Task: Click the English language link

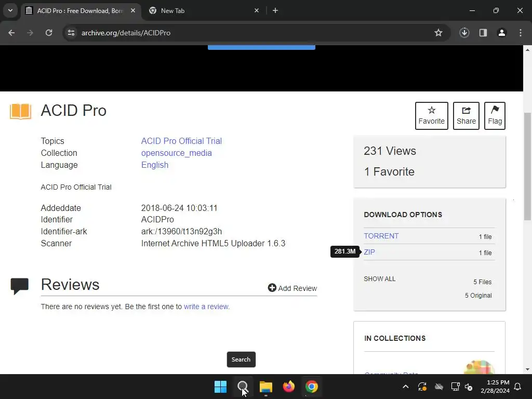Action: coord(155,165)
